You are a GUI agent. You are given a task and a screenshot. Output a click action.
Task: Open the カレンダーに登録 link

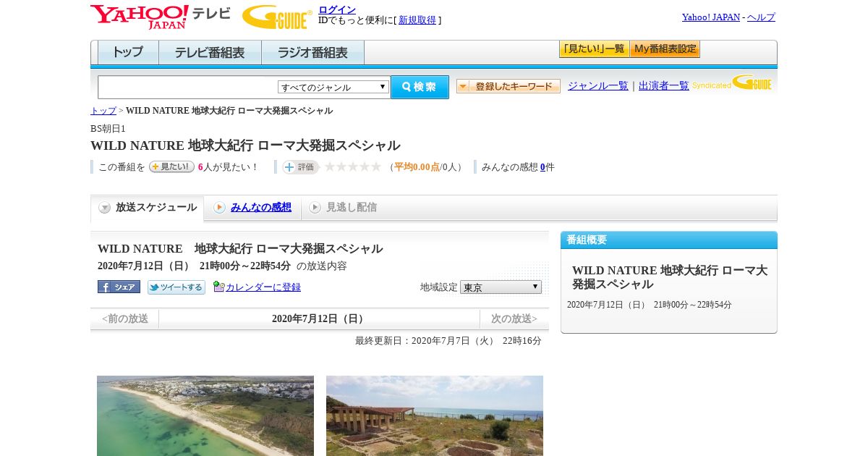(x=263, y=287)
